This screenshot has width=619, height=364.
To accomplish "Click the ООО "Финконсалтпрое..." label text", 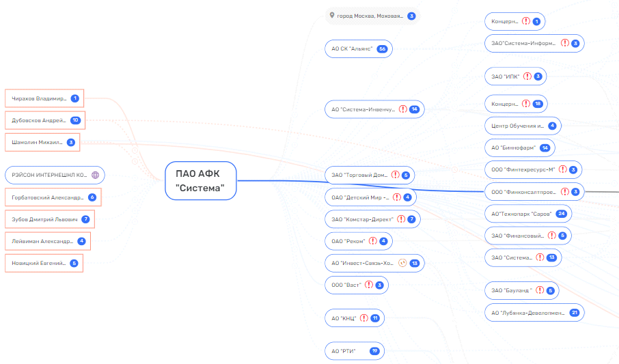I will [524, 192].
